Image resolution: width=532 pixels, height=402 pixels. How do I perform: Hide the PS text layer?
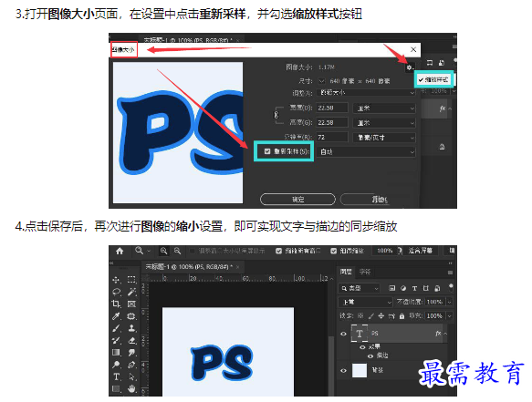[x=343, y=334]
